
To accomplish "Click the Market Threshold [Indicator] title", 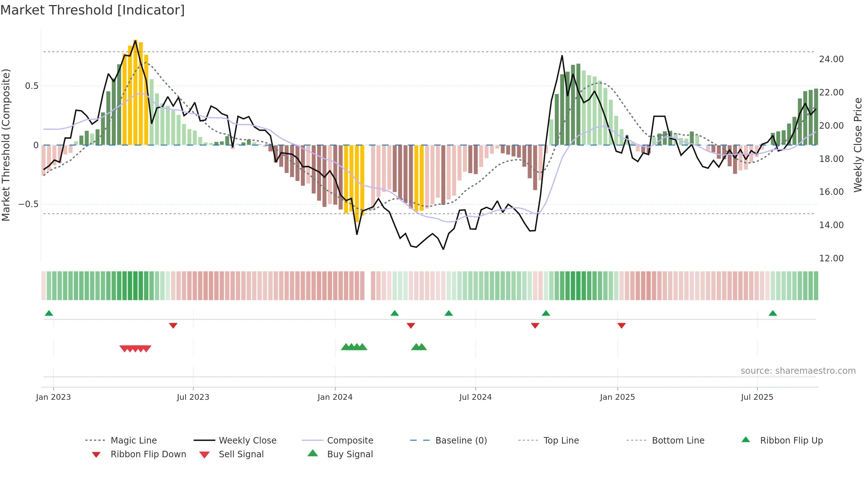I will (93, 10).
